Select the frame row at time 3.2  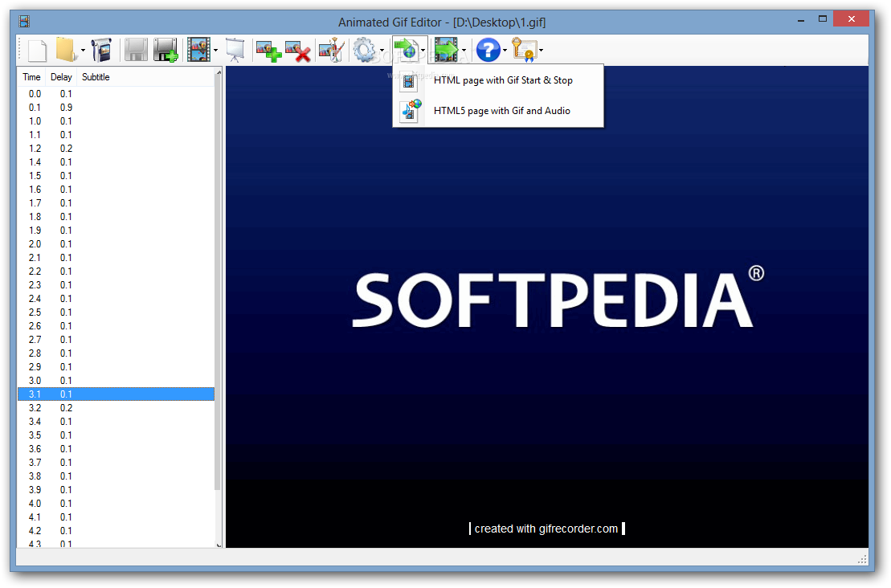coord(116,408)
